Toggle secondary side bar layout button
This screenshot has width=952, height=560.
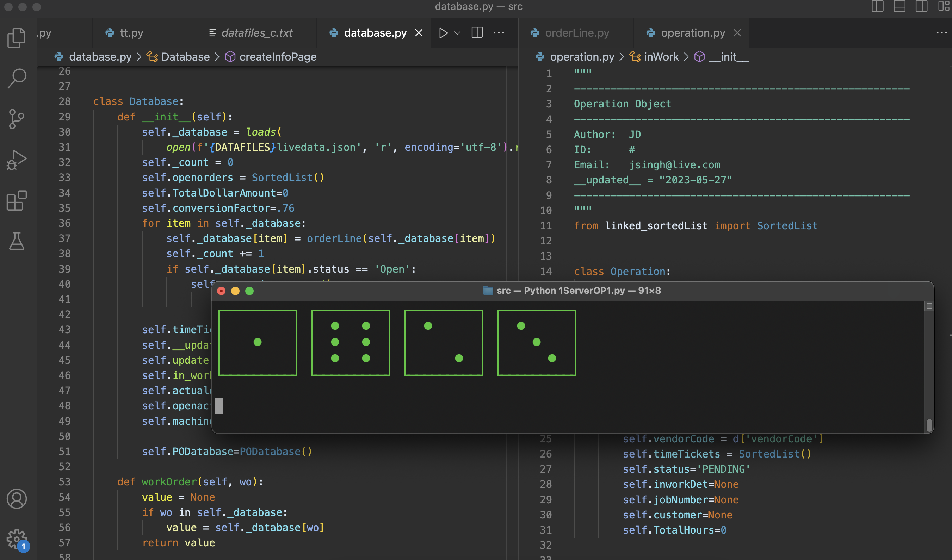click(921, 6)
